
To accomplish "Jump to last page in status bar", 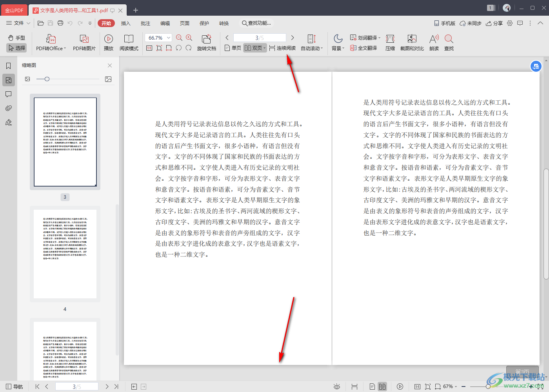I will [116, 387].
